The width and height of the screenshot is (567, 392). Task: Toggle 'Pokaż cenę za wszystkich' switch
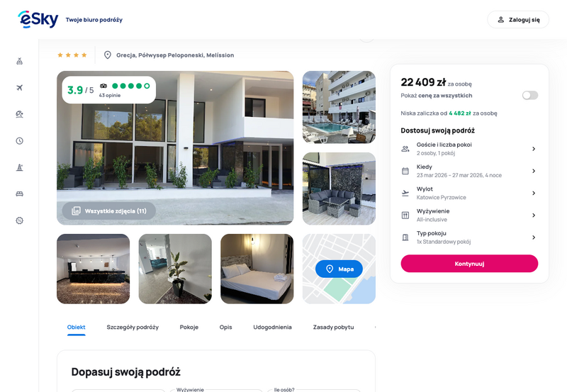coord(529,96)
